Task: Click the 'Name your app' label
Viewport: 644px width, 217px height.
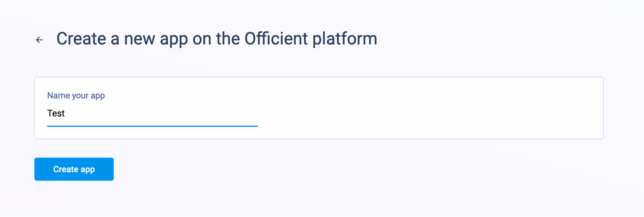Action: (x=76, y=96)
